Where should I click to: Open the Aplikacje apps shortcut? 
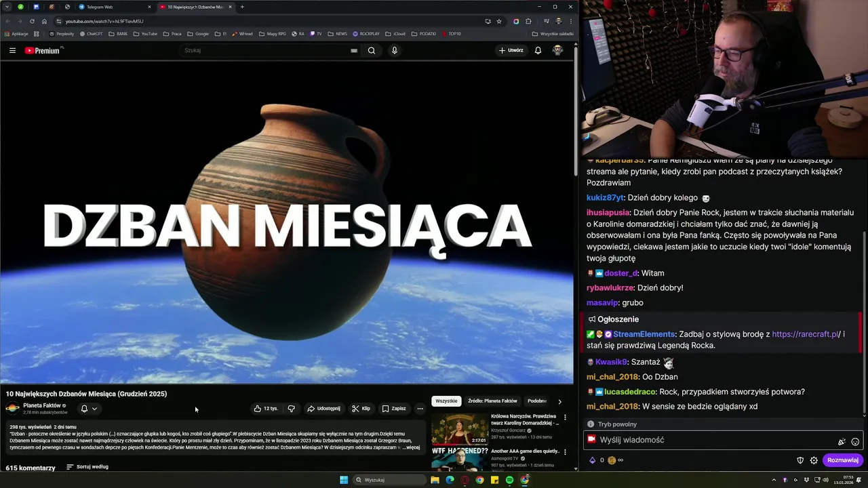[x=16, y=34]
